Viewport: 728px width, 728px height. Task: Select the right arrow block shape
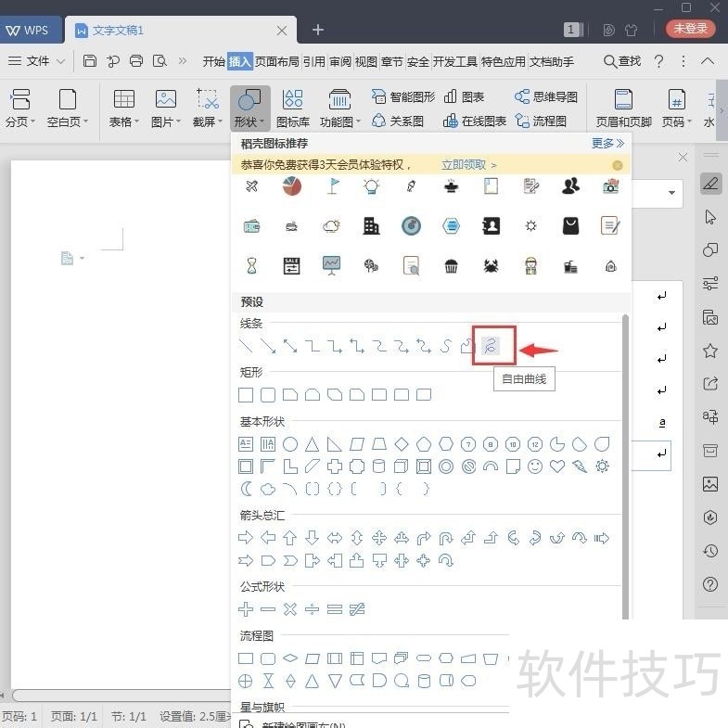(246, 538)
